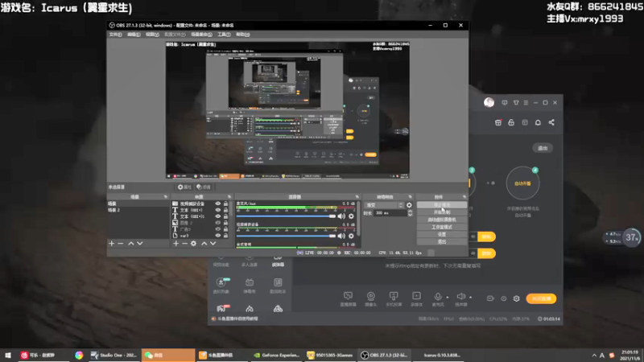This screenshot has width=644, height=362.
Task: Toggle visibility of second 文本 source
Action: click(217, 216)
